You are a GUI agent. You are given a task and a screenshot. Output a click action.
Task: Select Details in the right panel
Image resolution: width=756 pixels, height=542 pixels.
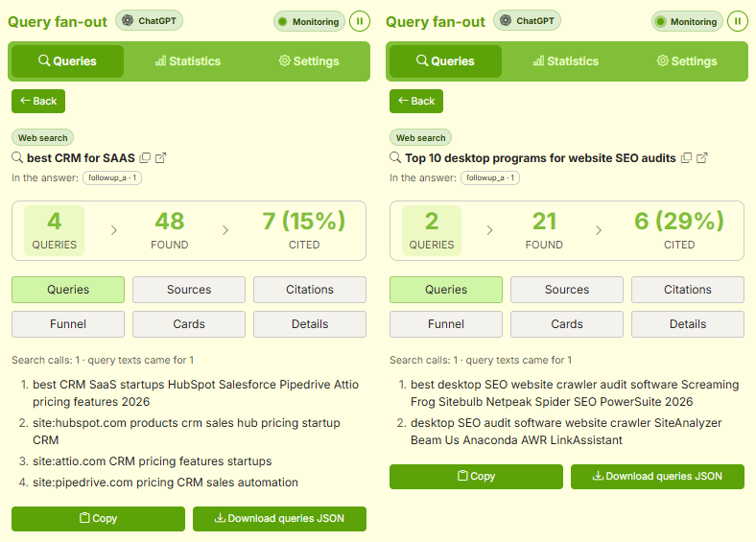[x=688, y=324]
